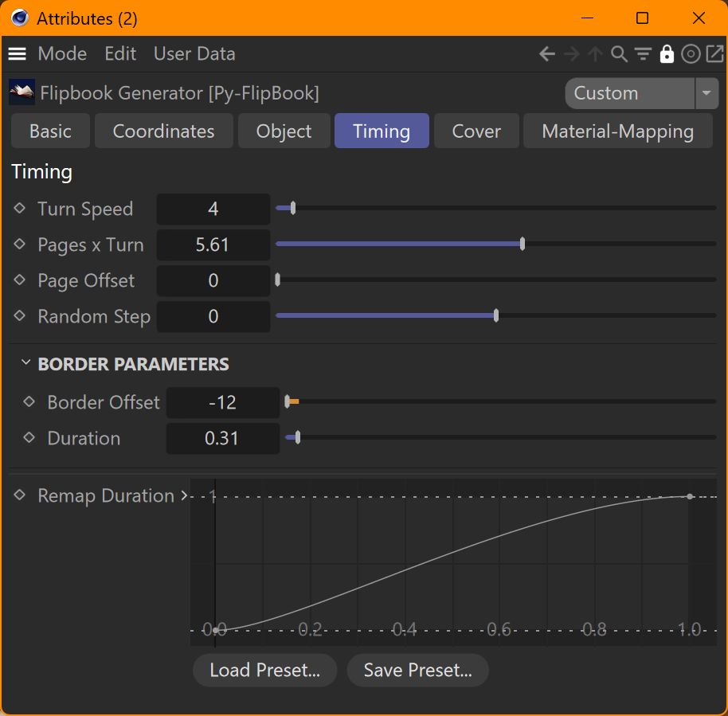728x716 pixels.
Task: Click the Page Offset value field
Action: pos(213,280)
